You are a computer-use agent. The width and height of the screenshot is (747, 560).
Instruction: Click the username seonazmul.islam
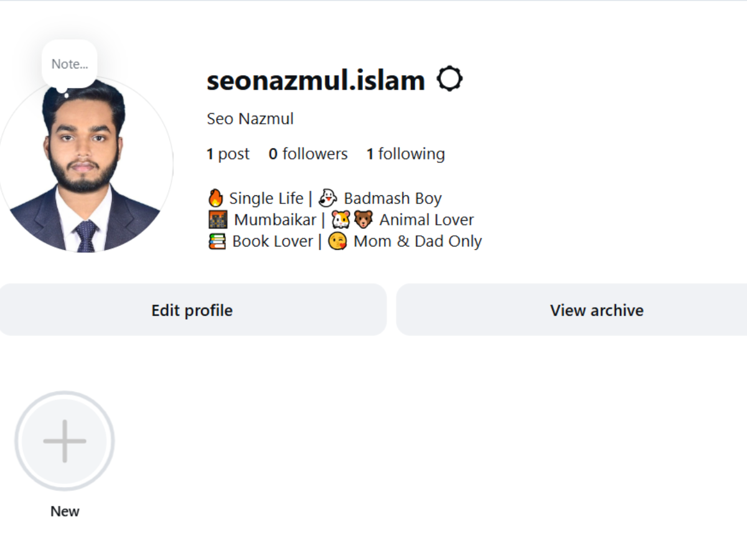tap(314, 80)
